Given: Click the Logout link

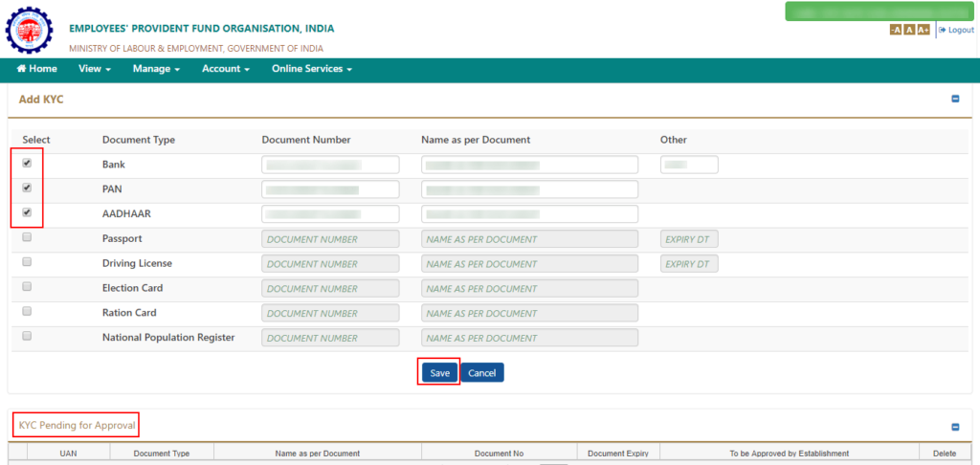Looking at the screenshot, I should click(x=956, y=30).
